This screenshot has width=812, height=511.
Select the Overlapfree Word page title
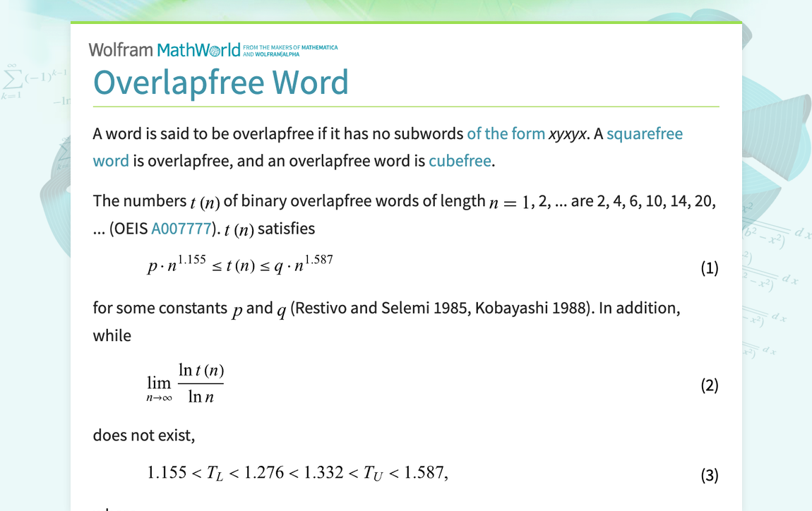click(221, 83)
